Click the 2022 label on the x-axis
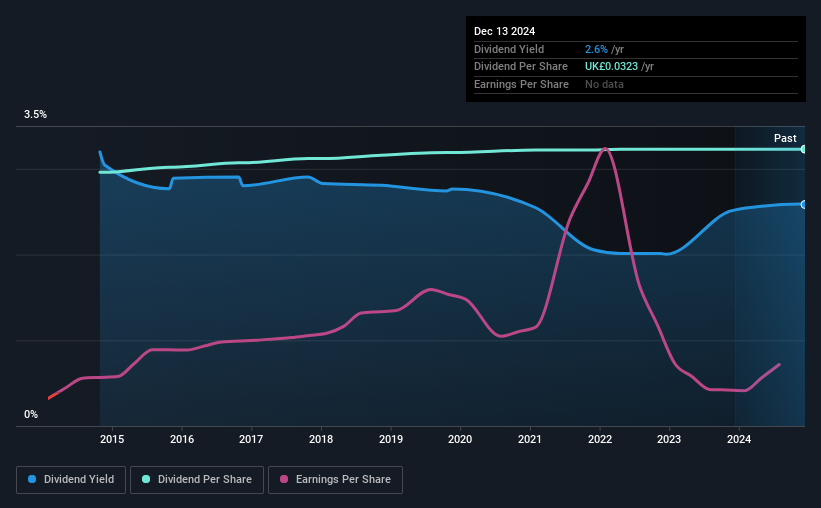This screenshot has height=508, width=821. pyautogui.click(x=600, y=439)
